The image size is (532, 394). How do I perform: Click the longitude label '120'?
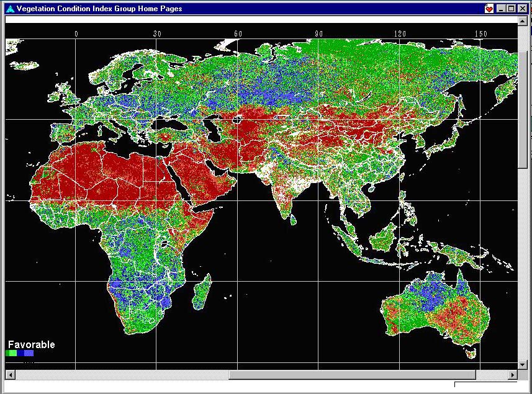point(400,34)
